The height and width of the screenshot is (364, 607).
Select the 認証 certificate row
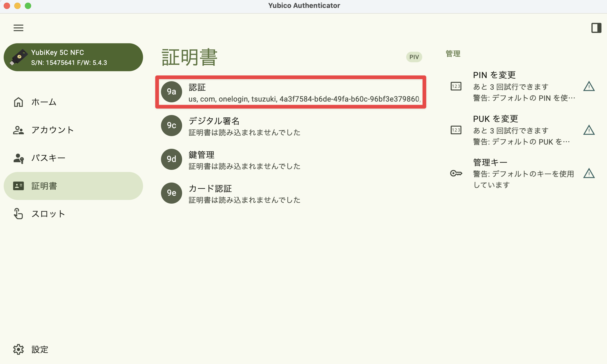[x=291, y=92]
